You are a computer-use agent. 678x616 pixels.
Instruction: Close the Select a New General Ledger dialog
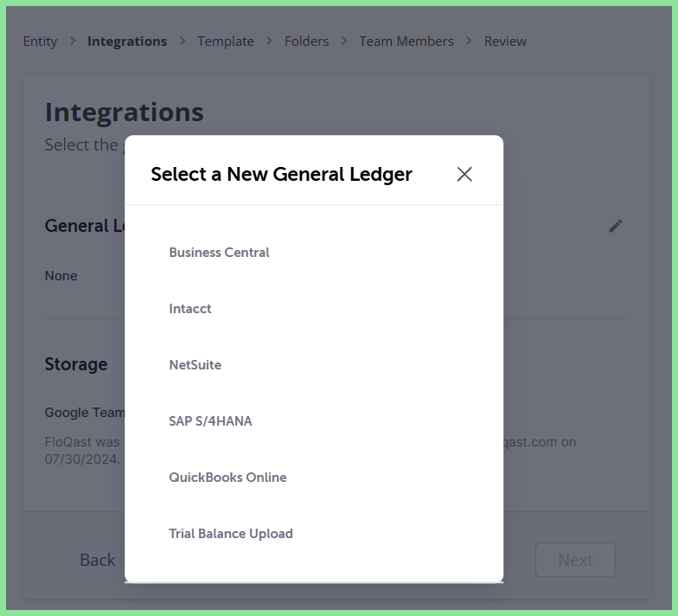tap(464, 175)
